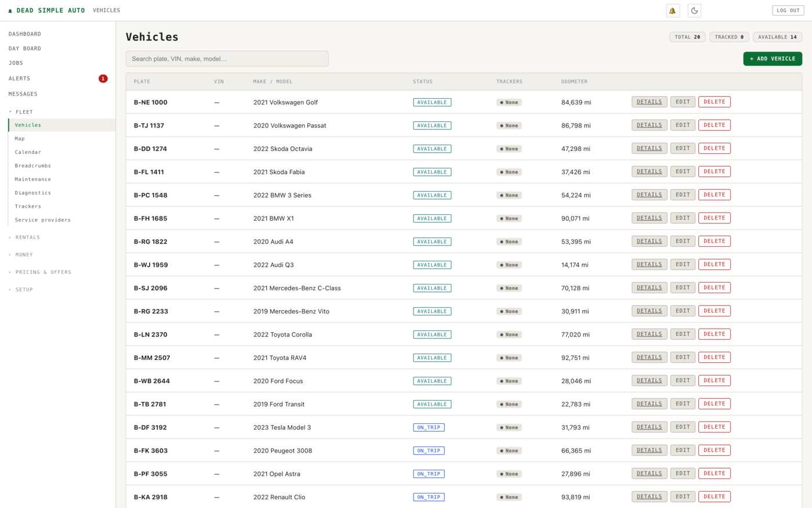Log out of the application
The width and height of the screenshot is (812, 508).
(x=788, y=10)
